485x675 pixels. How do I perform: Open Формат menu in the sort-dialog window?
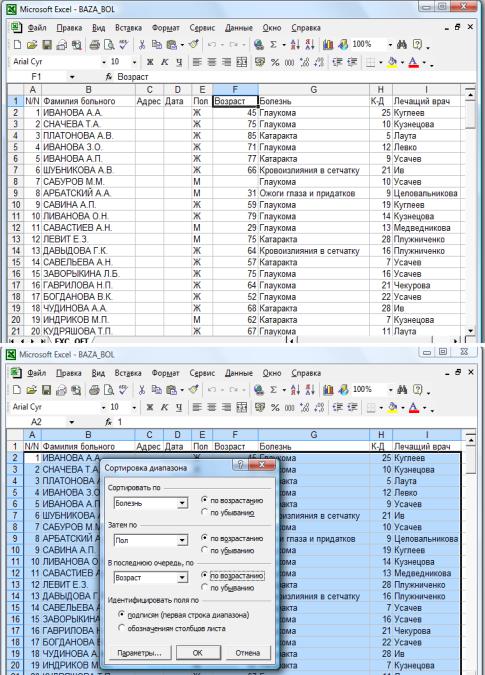[166, 373]
